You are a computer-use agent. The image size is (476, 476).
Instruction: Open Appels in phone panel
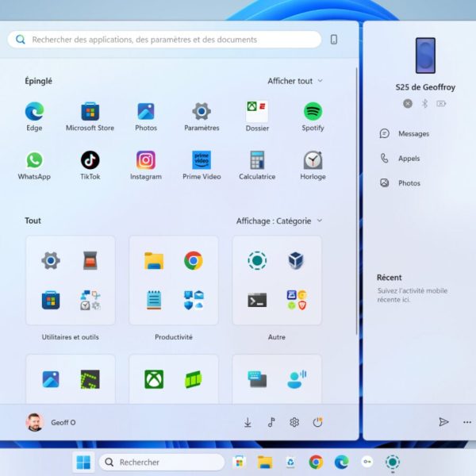(x=400, y=158)
